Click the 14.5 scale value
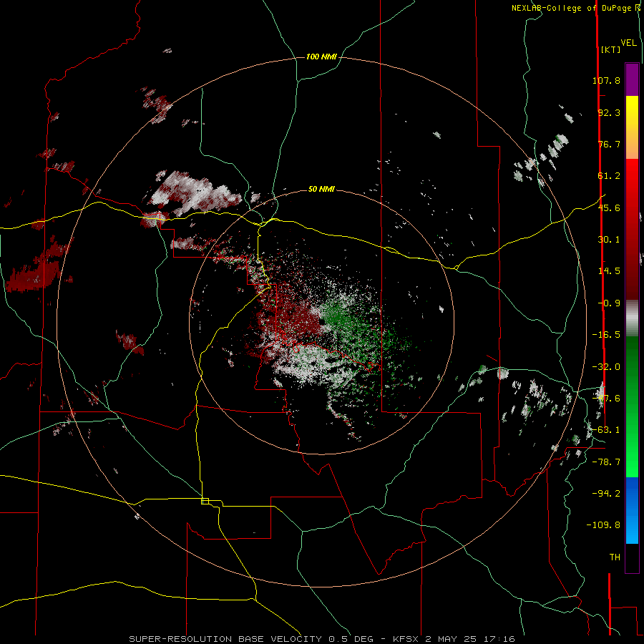This screenshot has height=644, width=644. (609, 271)
